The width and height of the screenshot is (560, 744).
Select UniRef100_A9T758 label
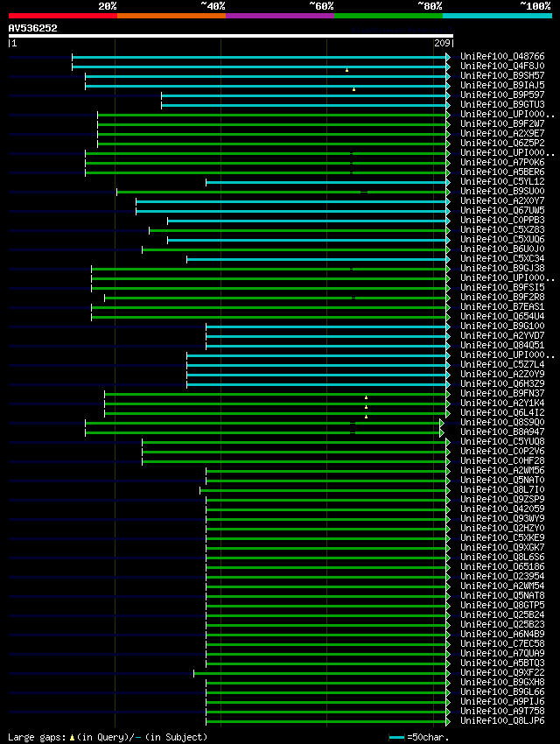click(x=502, y=711)
